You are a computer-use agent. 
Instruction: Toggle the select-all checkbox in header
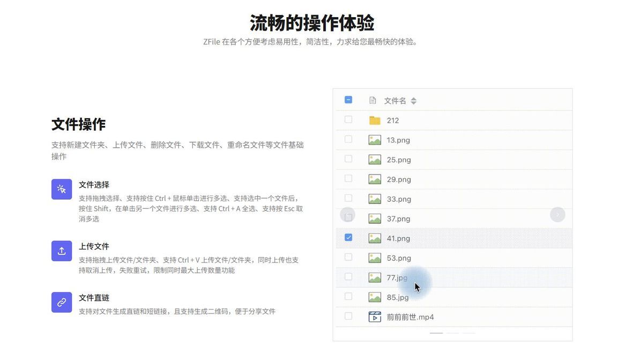[x=348, y=100]
